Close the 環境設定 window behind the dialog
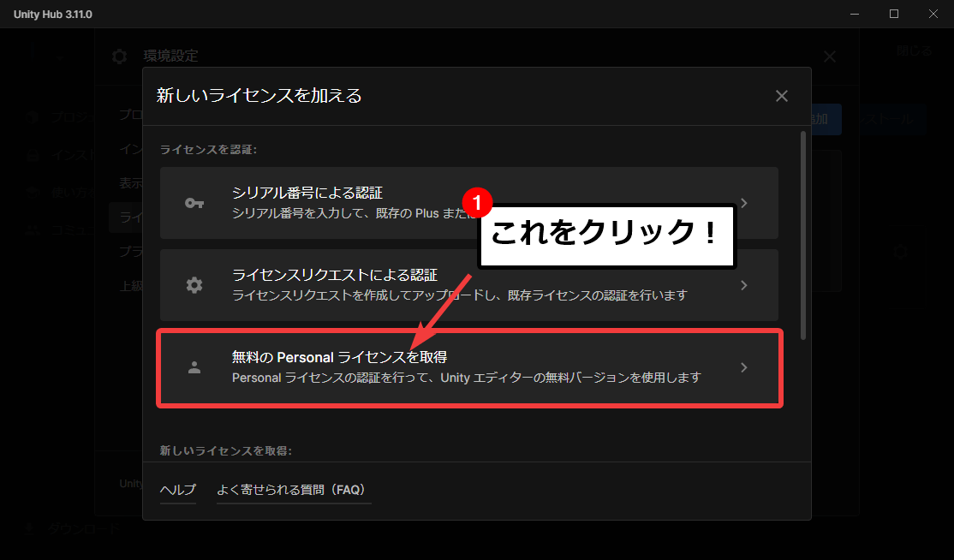 [829, 57]
